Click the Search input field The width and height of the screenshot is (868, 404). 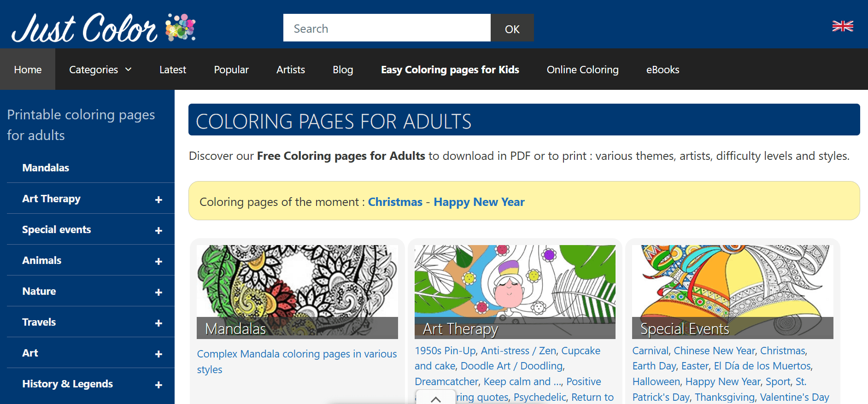click(387, 28)
